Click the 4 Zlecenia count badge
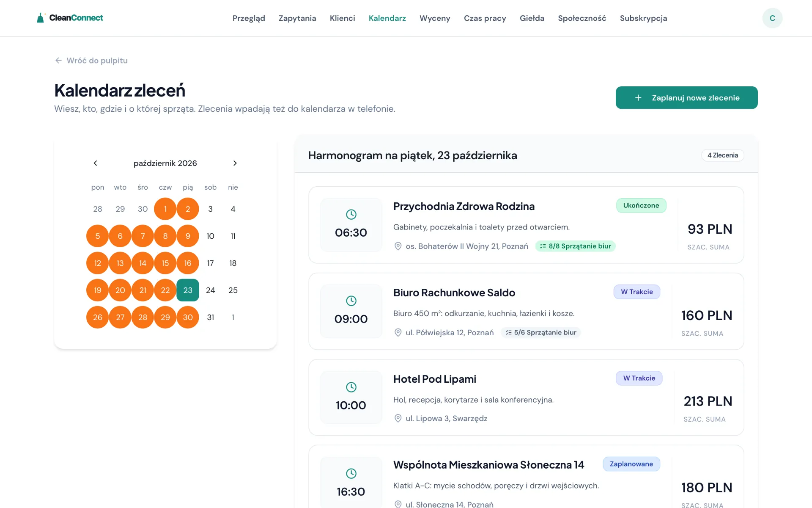Viewport: 812px width, 508px height. pyautogui.click(x=723, y=155)
